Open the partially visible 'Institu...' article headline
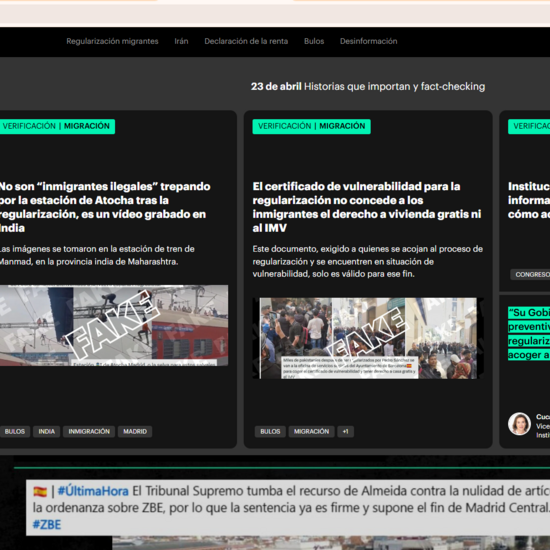The height and width of the screenshot is (550, 550). [x=529, y=200]
